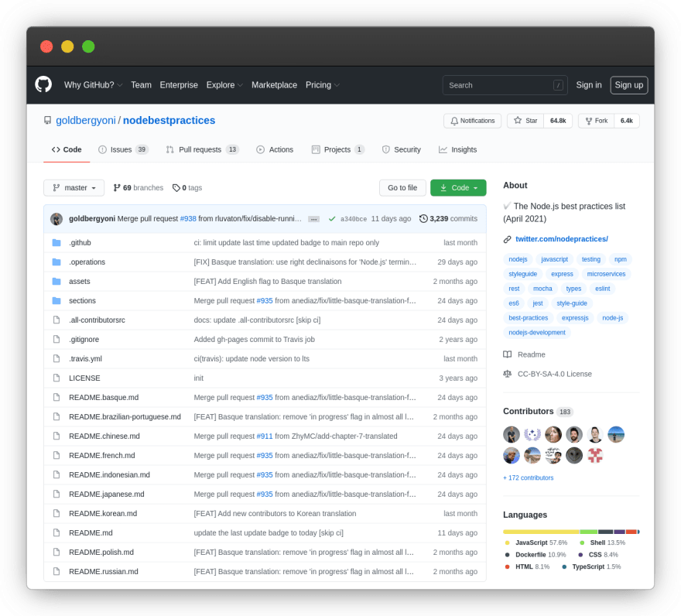Open the + 172 contributors link
Viewport: 681px width, 616px height.
pos(528,477)
